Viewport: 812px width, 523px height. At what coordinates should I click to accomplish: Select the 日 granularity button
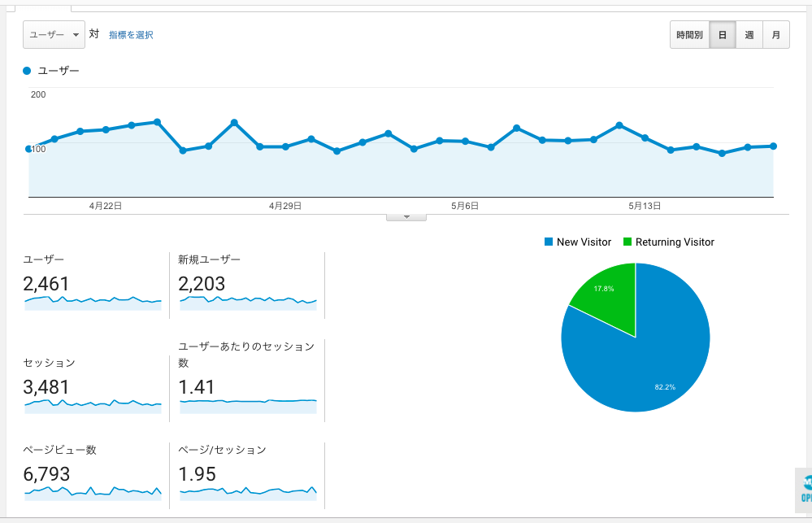(722, 35)
